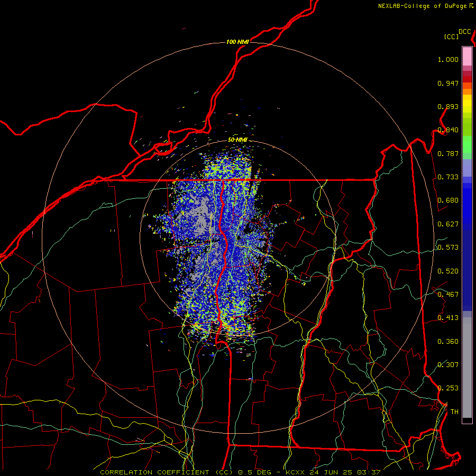Click the 0.573 scale value
The width and height of the screenshot is (476, 476).
tap(448, 248)
